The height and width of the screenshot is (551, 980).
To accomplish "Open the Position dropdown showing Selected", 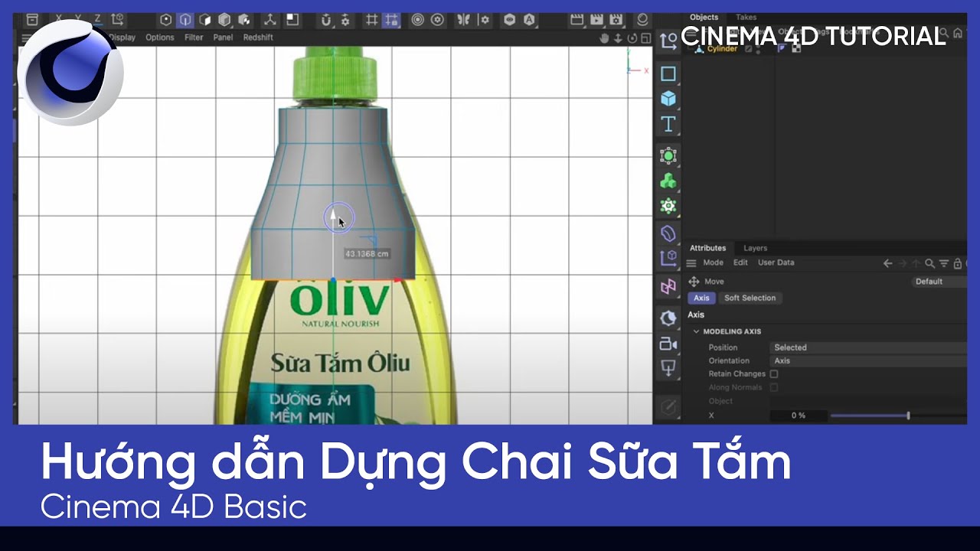I will pyautogui.click(x=868, y=347).
